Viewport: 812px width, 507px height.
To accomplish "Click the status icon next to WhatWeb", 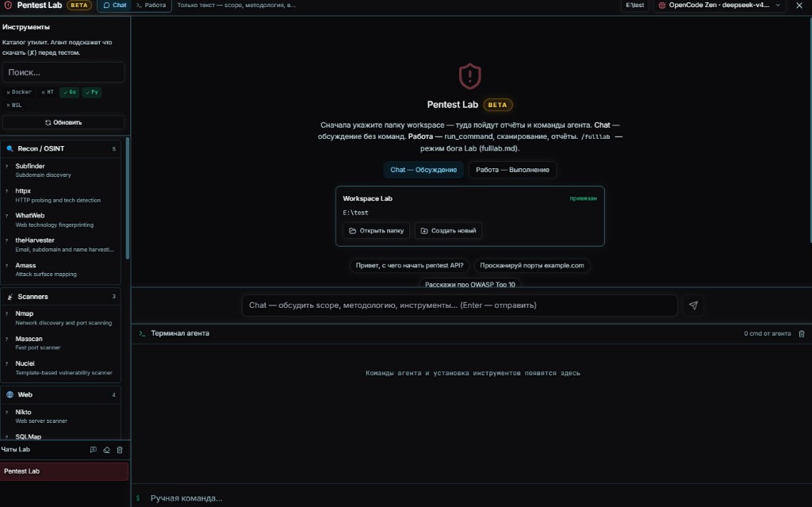I will pyautogui.click(x=6, y=216).
